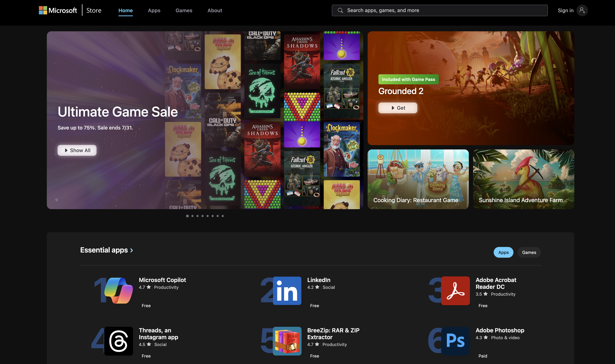The width and height of the screenshot is (615, 364).
Task: Open the Microsoft Copilot app icon
Action: [x=119, y=291]
